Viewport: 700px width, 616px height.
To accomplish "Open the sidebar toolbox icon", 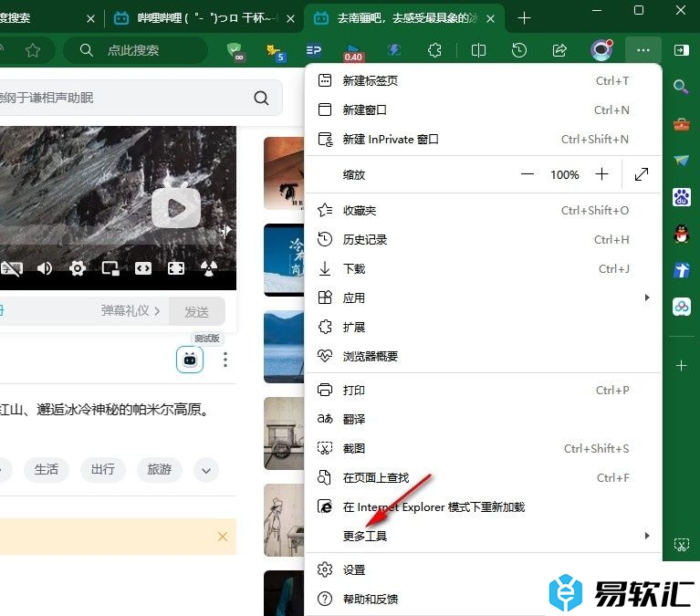I will (x=681, y=123).
